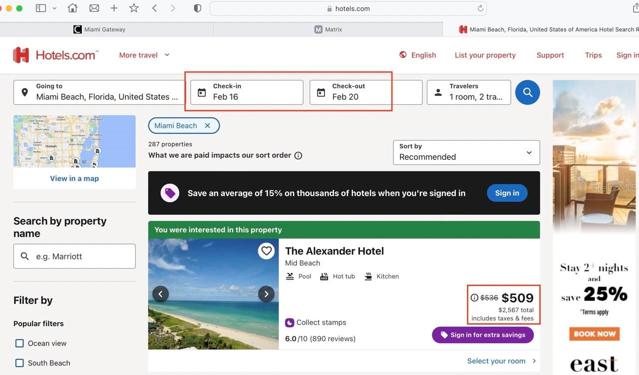Open the View in a map link
The image size is (639, 375).
(74, 179)
